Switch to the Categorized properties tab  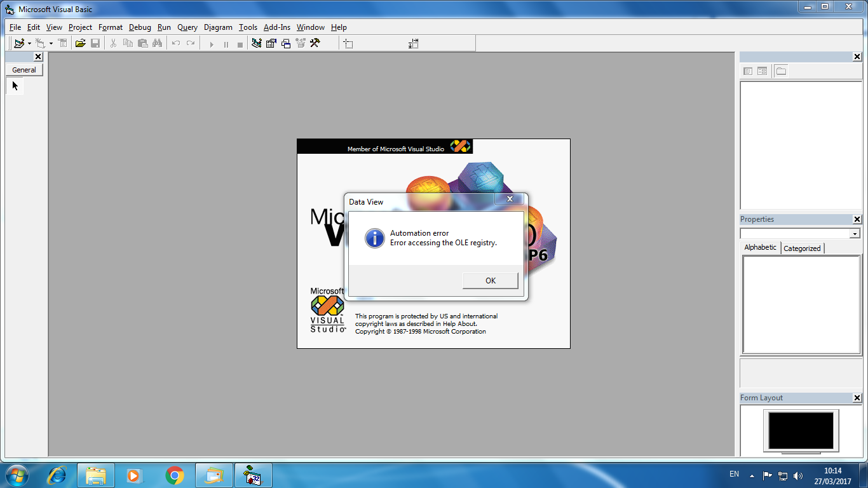click(x=802, y=248)
